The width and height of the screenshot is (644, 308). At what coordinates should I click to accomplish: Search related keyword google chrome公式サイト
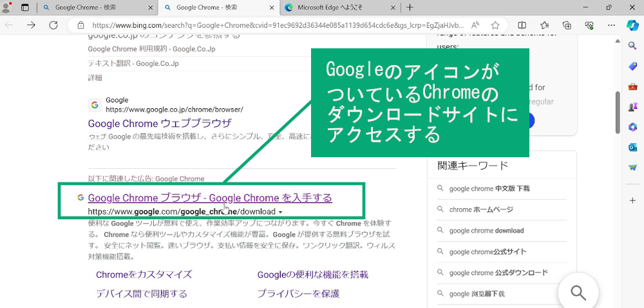point(488,252)
